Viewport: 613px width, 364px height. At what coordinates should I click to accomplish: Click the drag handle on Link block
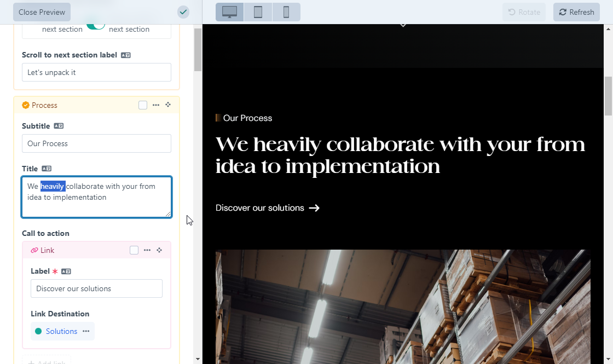[x=159, y=250]
